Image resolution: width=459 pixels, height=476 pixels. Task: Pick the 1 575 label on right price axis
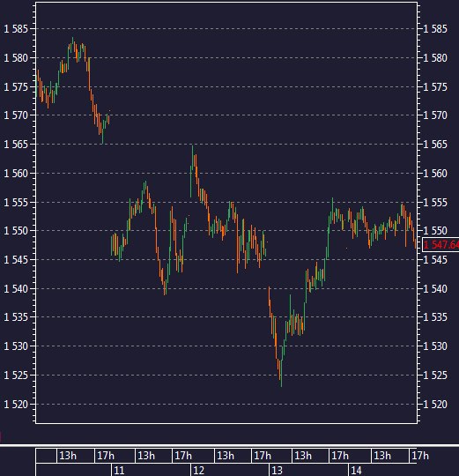[435, 87]
